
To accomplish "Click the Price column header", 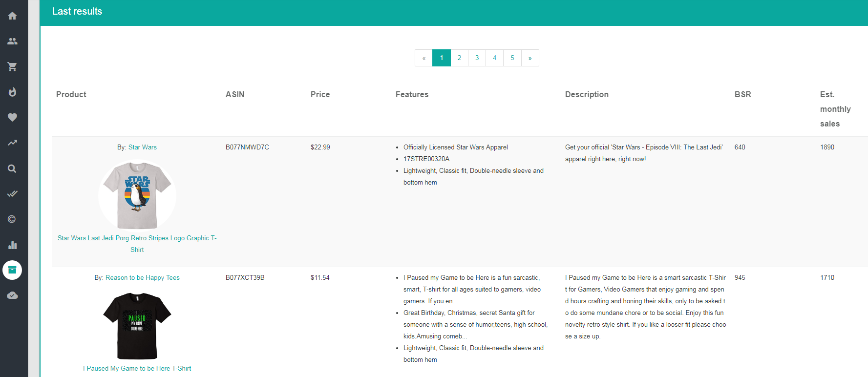I will (320, 94).
